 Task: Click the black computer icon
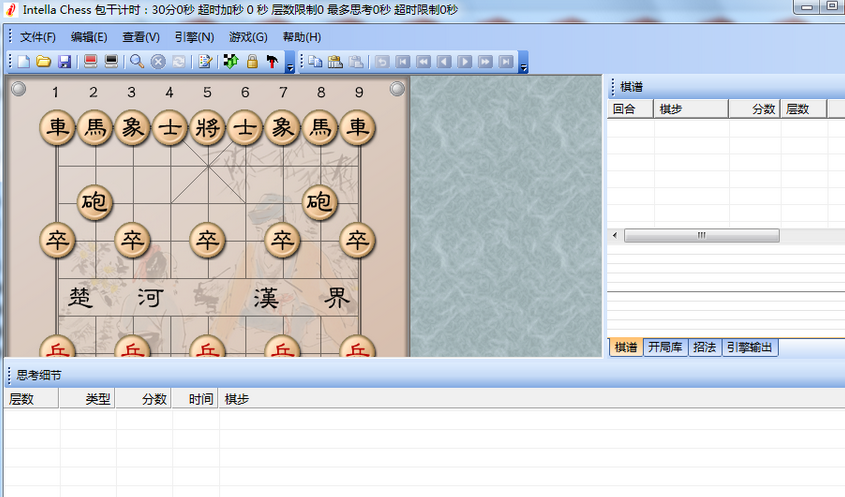111,62
